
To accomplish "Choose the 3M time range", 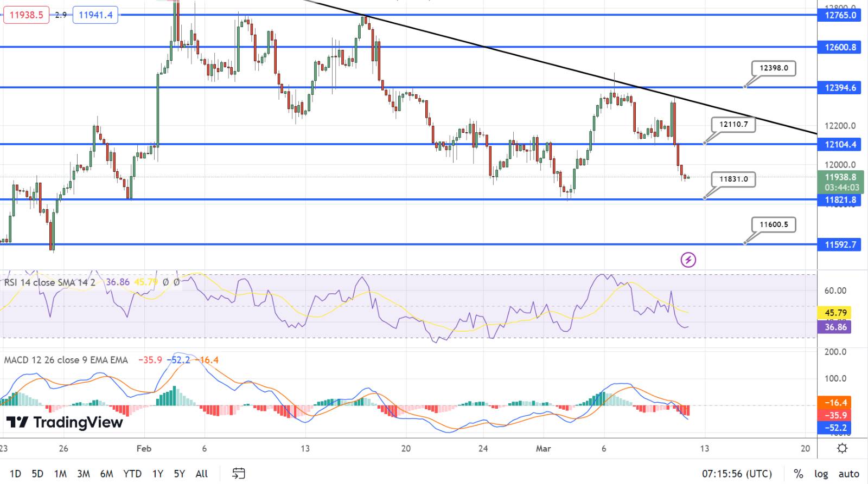I will click(83, 474).
